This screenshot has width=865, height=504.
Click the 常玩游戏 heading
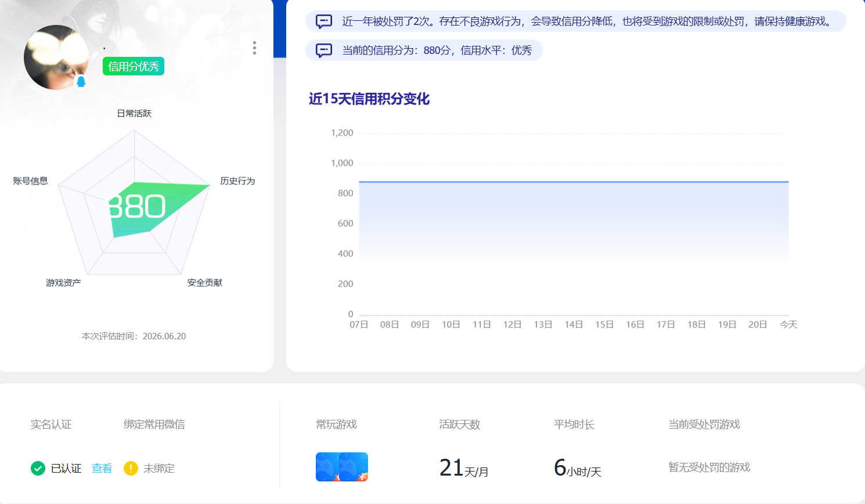[x=336, y=425]
